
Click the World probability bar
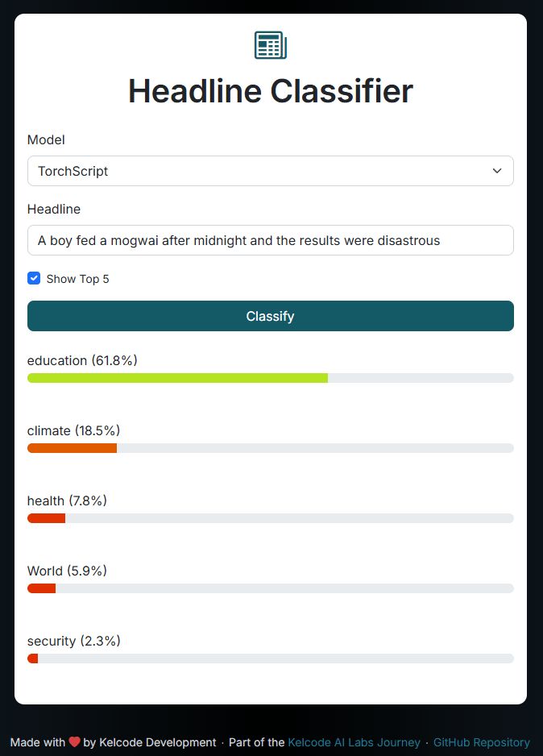271,588
